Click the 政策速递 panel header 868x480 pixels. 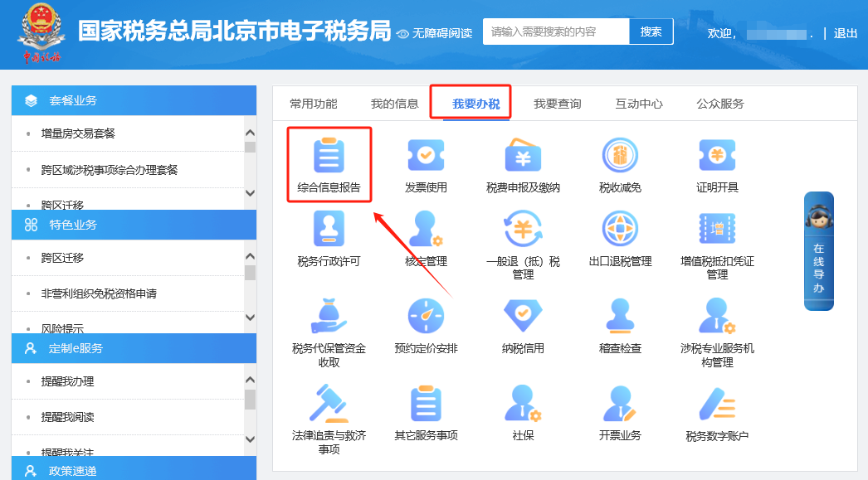point(134,469)
